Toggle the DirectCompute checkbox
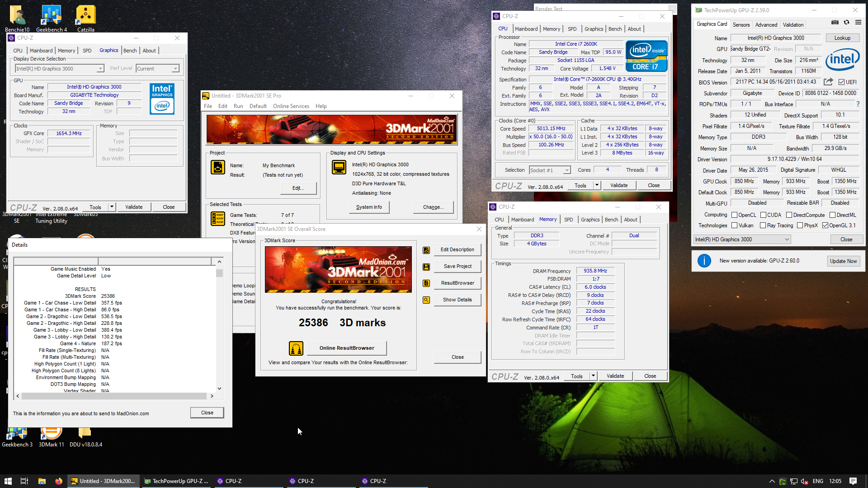Viewport: 868px width, 488px height. 789,215
